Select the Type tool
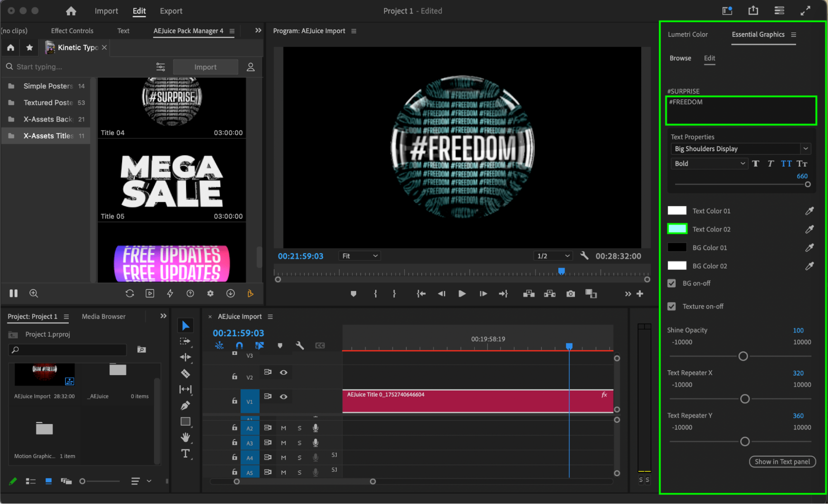Image resolution: width=828 pixels, height=504 pixels. (x=185, y=453)
